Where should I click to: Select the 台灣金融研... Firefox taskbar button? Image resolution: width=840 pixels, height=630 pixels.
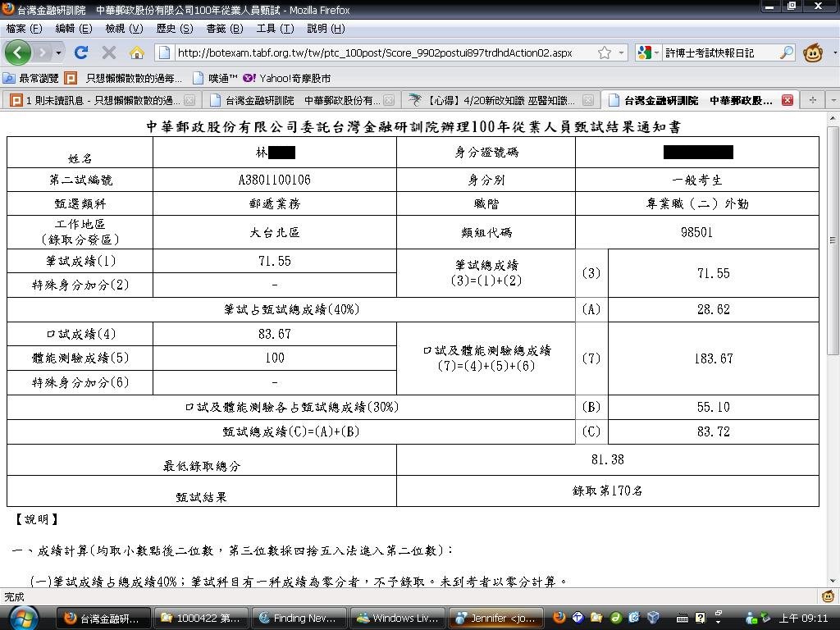coord(103,618)
